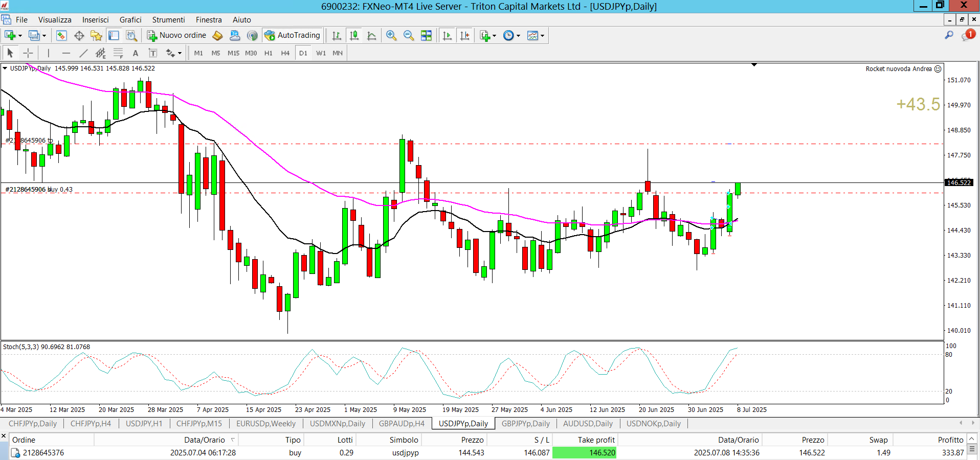
Task: Open the Aiuto menu
Action: pyautogui.click(x=242, y=19)
